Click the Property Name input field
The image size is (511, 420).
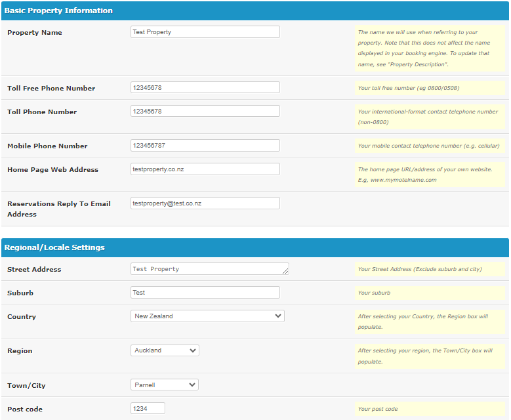(x=205, y=32)
